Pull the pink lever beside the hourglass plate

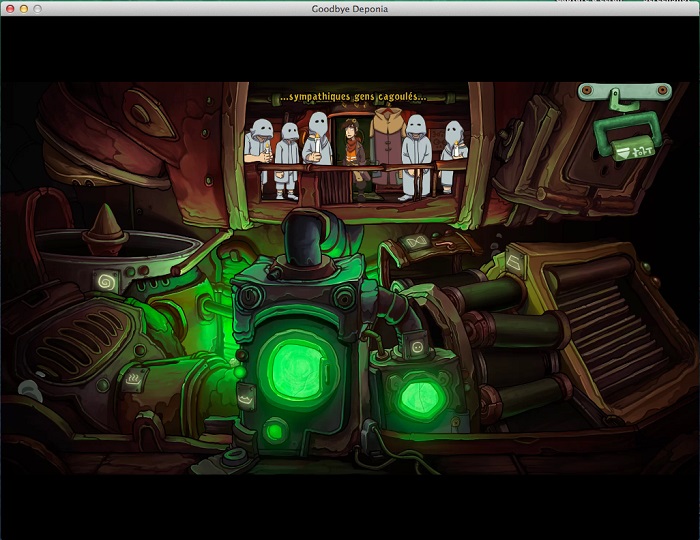coord(446,243)
